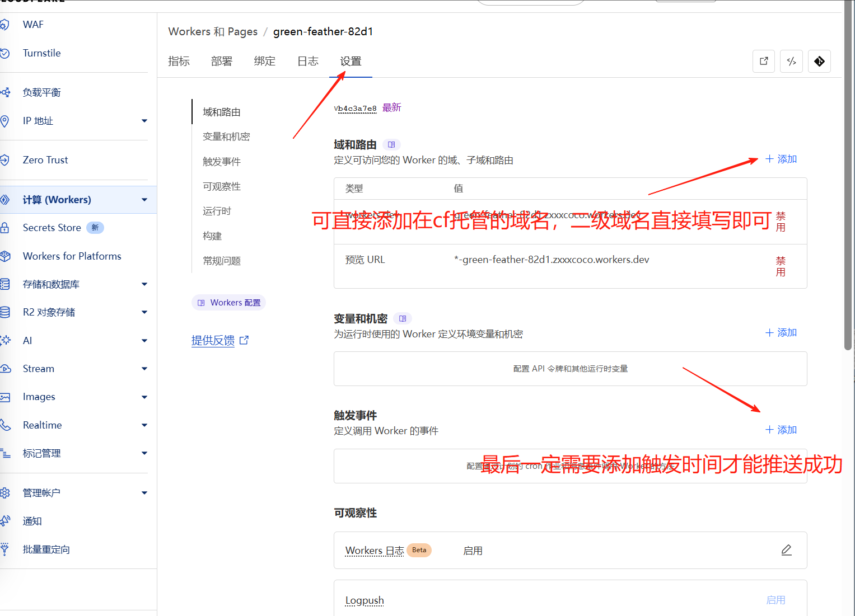Select 构建 in settings nav
This screenshot has height=616, width=855.
[212, 236]
